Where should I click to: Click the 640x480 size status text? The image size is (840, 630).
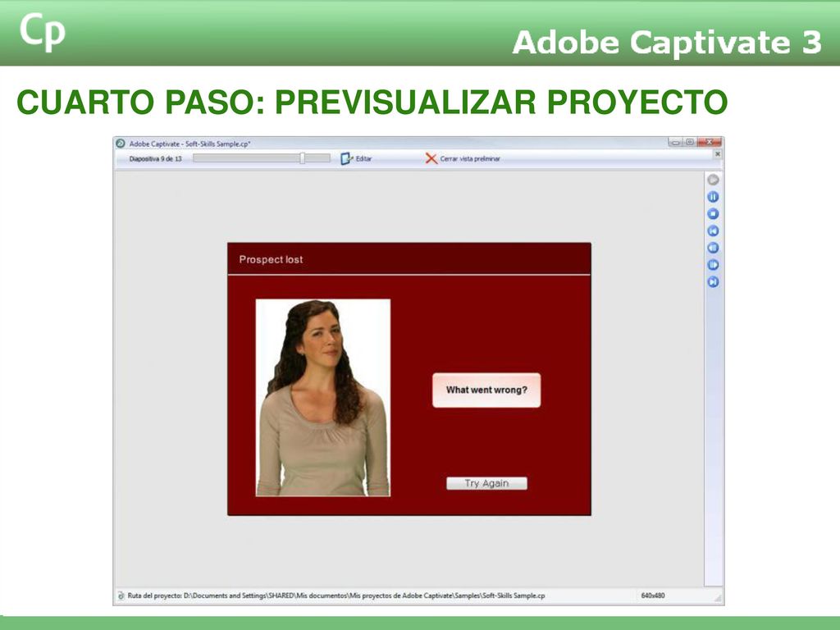(652, 596)
